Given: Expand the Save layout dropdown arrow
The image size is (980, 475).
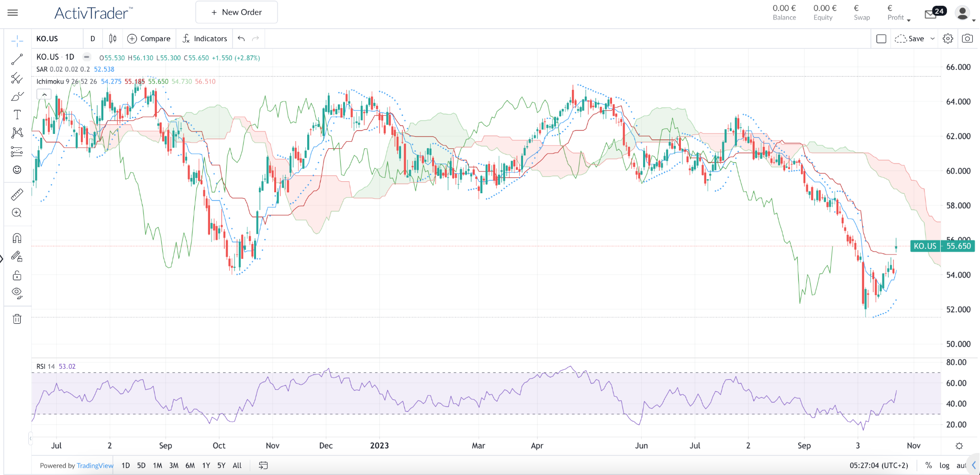Looking at the screenshot, I should [x=932, y=39].
